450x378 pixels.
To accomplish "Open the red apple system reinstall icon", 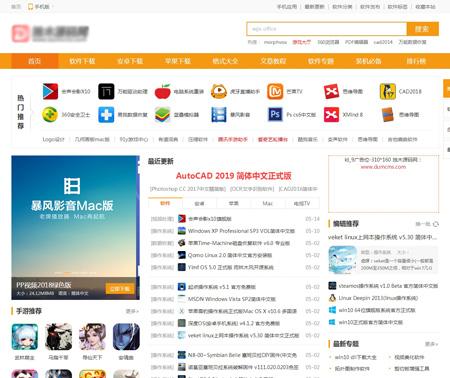I will 163,91.
